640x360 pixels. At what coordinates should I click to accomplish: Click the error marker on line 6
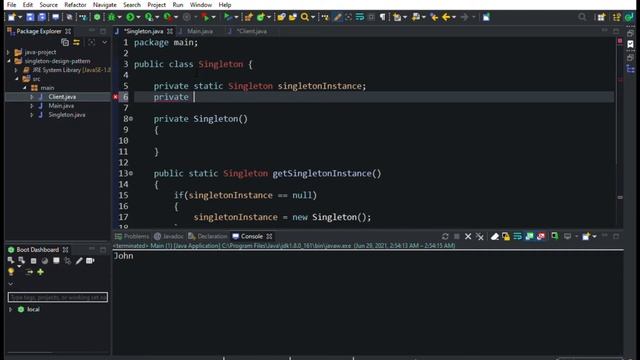click(x=116, y=97)
